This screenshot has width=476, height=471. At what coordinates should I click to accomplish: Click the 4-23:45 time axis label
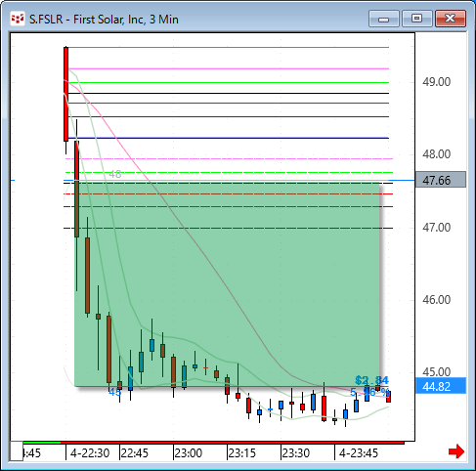coord(359,453)
